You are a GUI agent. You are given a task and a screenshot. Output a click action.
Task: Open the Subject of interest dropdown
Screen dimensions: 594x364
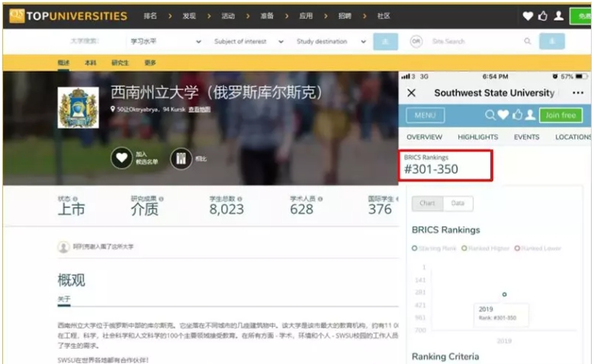(x=249, y=41)
